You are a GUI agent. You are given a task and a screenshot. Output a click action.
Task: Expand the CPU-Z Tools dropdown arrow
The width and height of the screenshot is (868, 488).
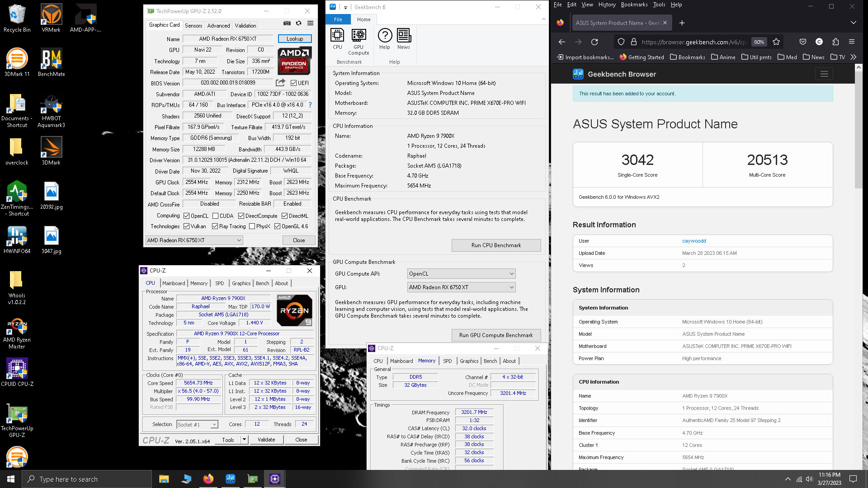point(244,440)
